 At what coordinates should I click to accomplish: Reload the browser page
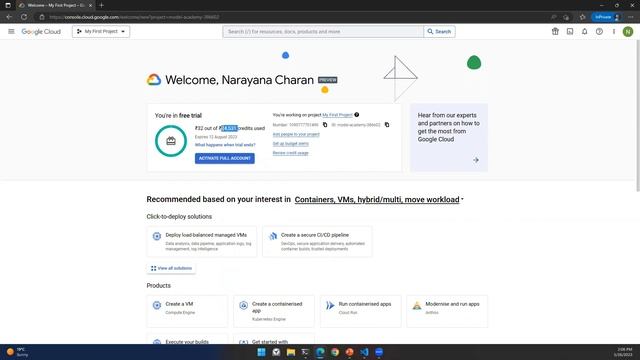[x=24, y=17]
